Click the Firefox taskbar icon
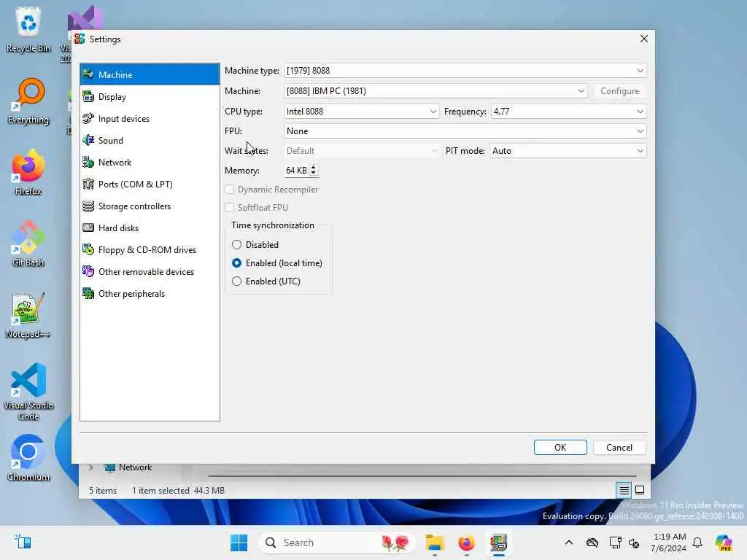 click(466, 542)
